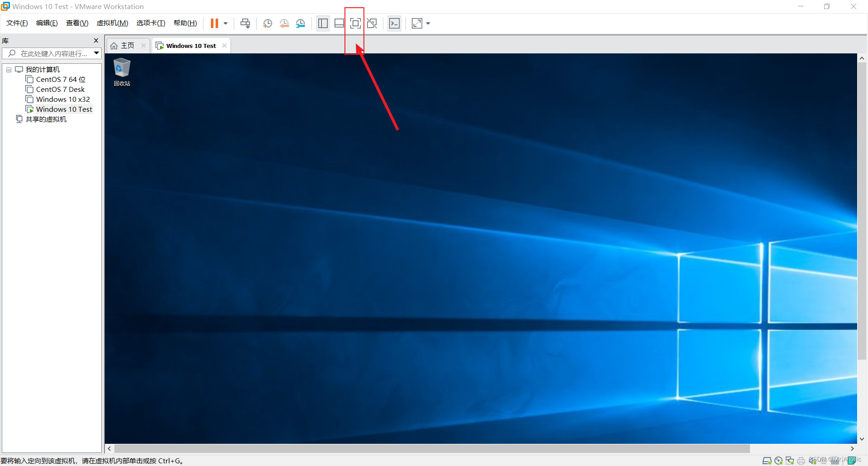Close the 主页 tab
This screenshot has height=466, width=868.
coord(143,46)
